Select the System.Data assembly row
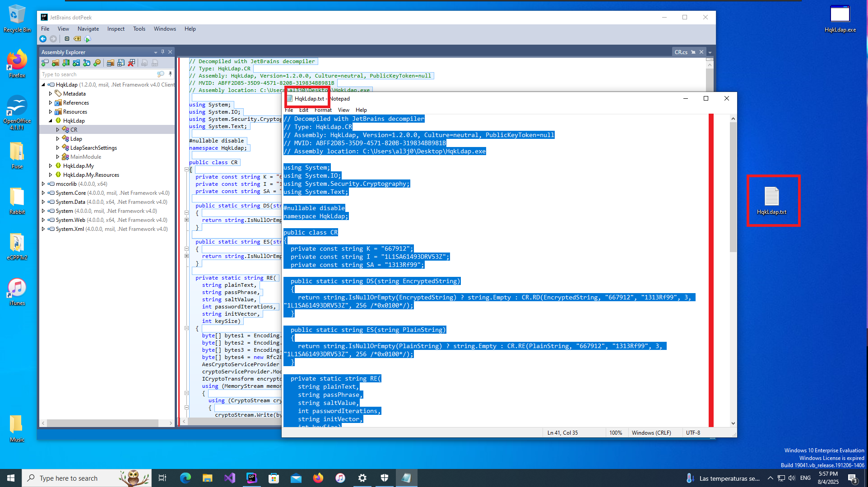This screenshot has height=487, width=868. [107, 202]
